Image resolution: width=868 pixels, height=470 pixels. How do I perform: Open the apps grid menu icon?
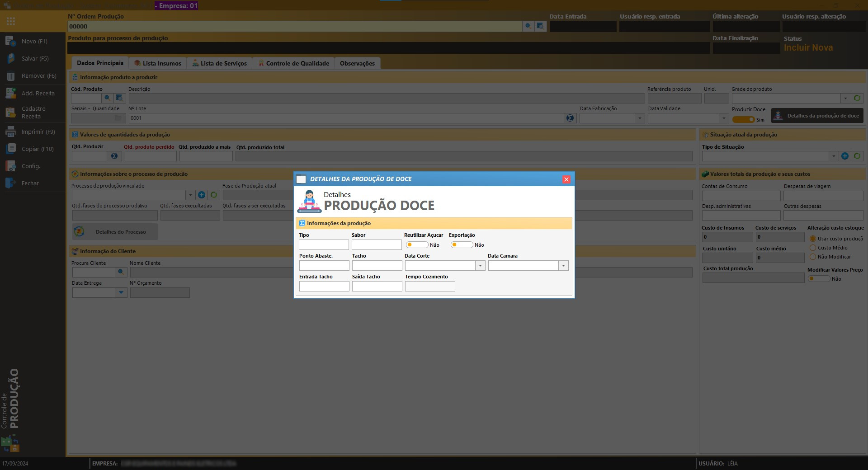coord(11,21)
